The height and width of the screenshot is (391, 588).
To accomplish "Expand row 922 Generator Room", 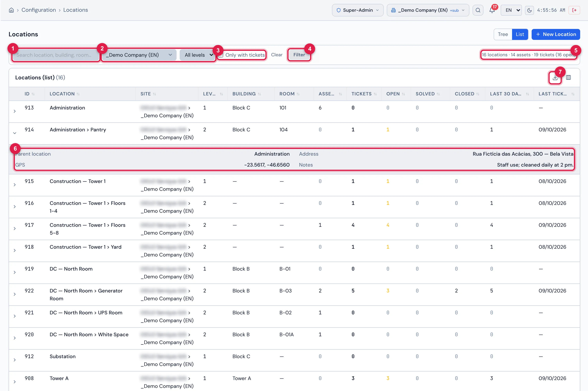I will coord(15,294).
